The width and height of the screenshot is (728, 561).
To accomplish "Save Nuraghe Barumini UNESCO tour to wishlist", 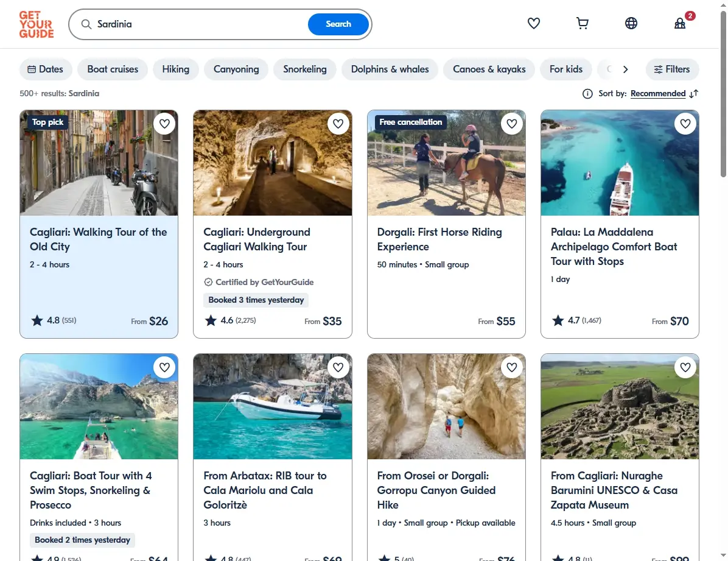I will click(x=685, y=367).
